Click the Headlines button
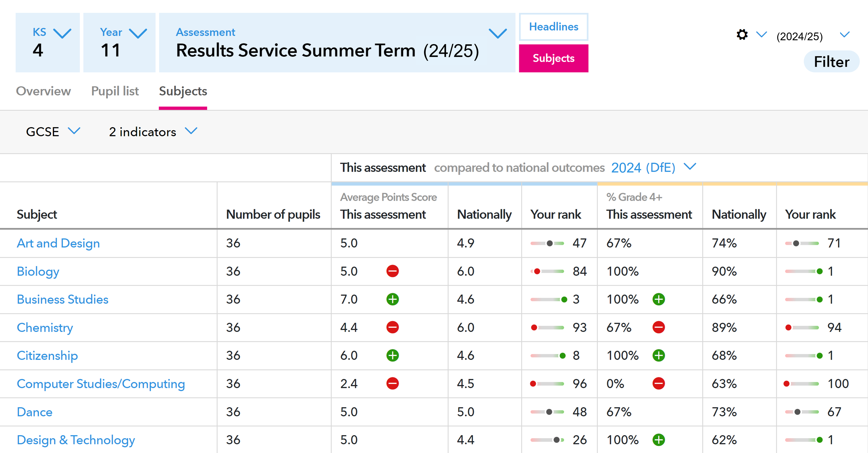Image resolution: width=868 pixels, height=453 pixels. 554,27
